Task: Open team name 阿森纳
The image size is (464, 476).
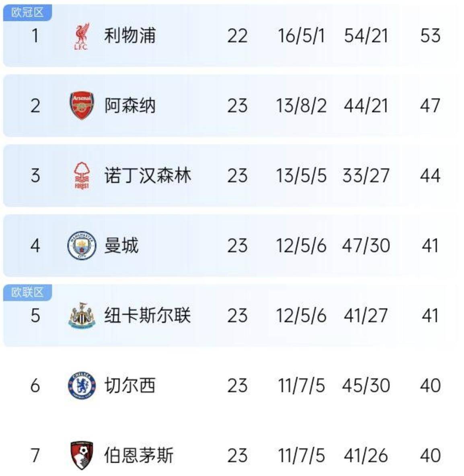Action: (129, 106)
